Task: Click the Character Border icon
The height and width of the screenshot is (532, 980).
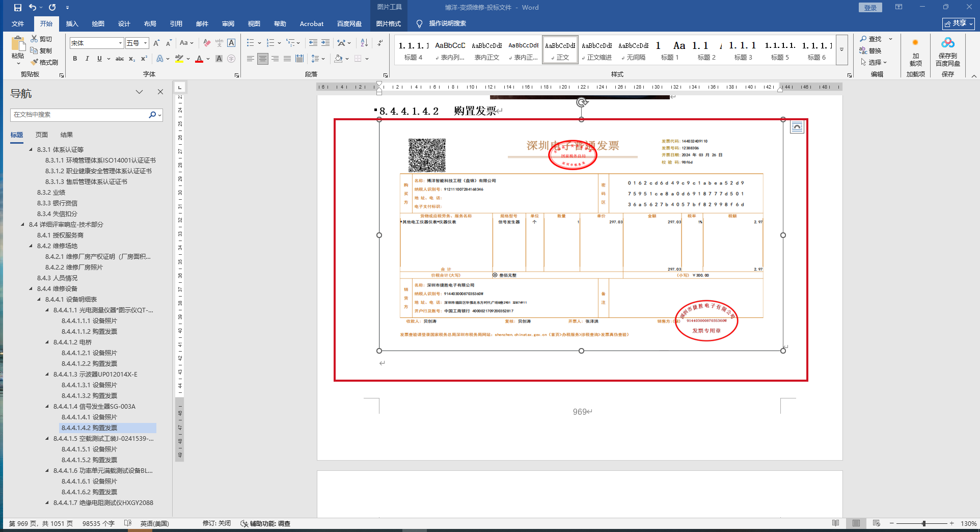Action: (231, 43)
